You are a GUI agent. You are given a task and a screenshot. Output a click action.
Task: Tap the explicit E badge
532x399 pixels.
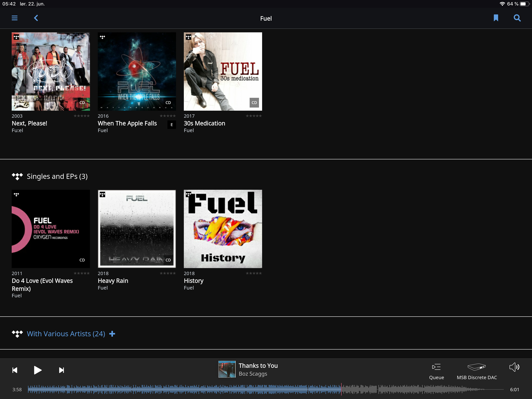[172, 125]
